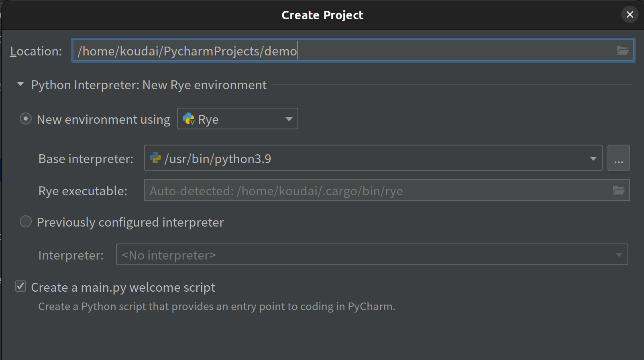Click the Python icon in Base interpreter field
The image size is (644, 360).
(x=155, y=158)
